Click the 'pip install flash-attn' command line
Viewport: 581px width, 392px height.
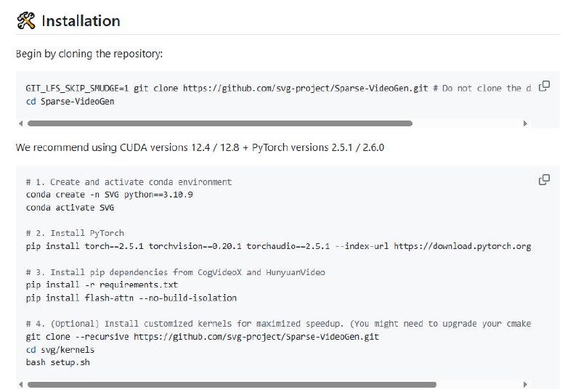tap(131, 298)
